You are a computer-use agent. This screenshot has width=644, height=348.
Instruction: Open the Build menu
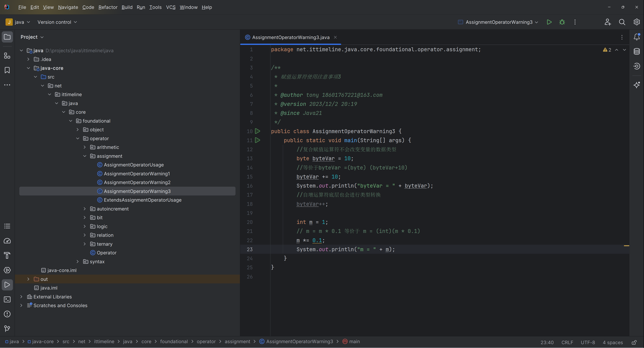(127, 7)
